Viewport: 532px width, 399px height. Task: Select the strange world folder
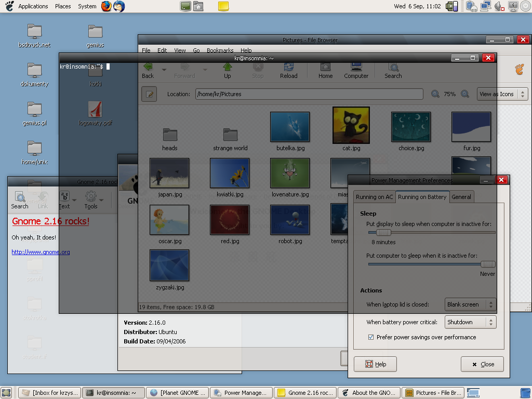(230, 139)
